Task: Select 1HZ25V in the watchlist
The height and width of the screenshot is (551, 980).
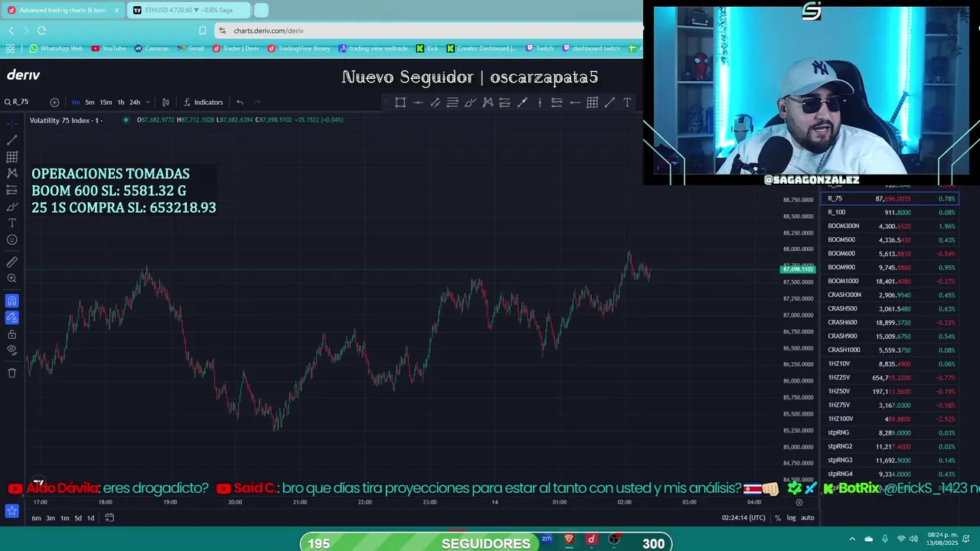Action: click(x=891, y=377)
